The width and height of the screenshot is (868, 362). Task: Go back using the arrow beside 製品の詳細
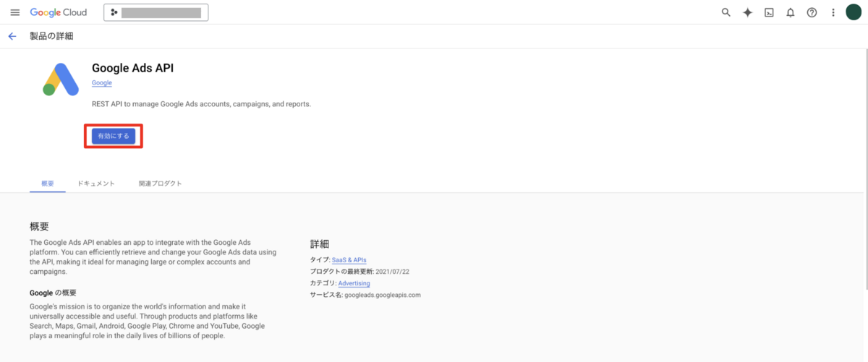click(12, 36)
